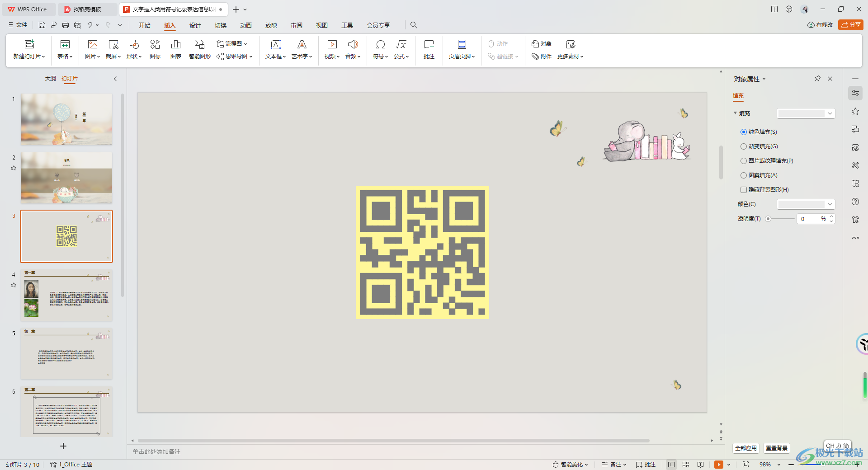Select 纯色填充(S) radio option
Viewport: 868px width, 470px height.
[744, 132]
